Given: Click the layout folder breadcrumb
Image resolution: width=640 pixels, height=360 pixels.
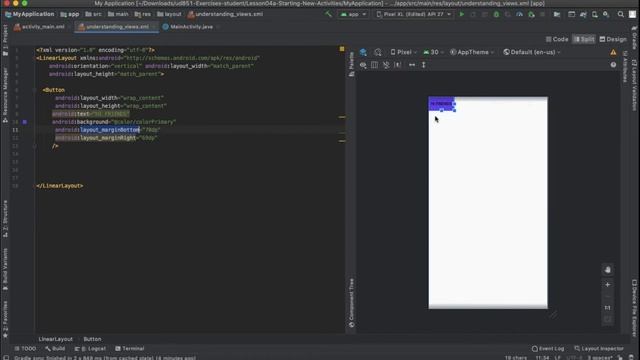Looking at the screenshot, I should pos(169,14).
